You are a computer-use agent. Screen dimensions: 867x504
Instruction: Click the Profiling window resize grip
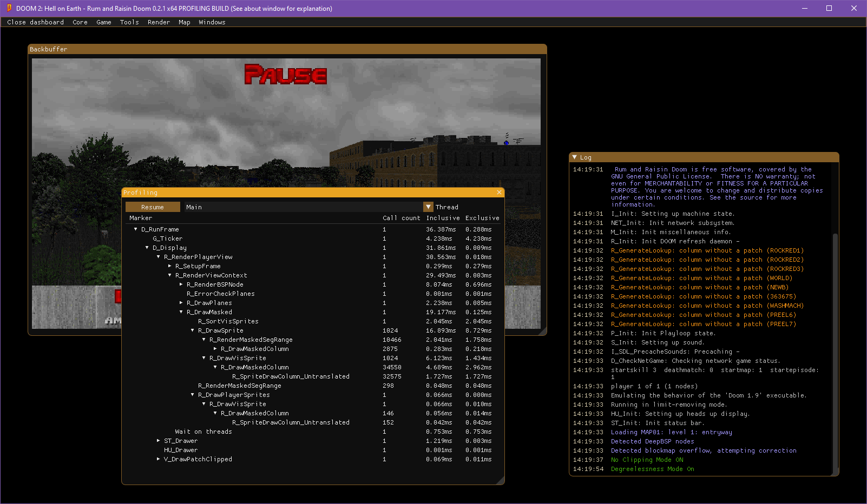point(500,480)
